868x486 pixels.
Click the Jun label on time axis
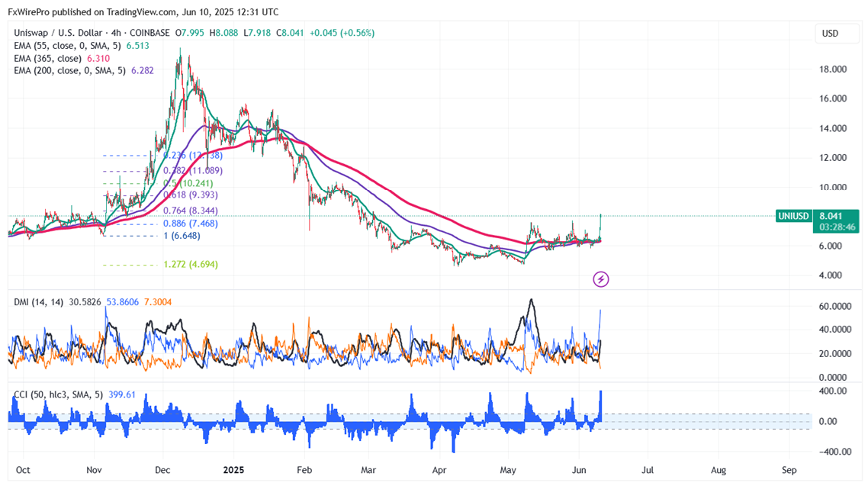pyautogui.click(x=579, y=470)
